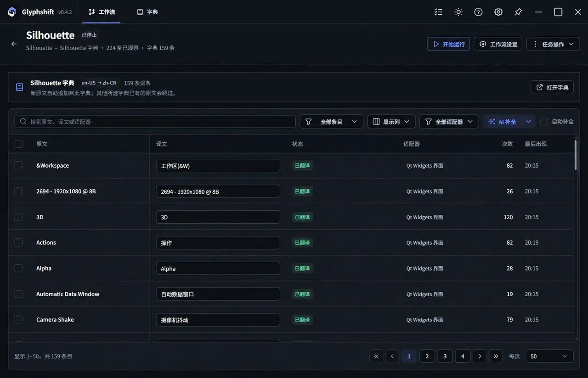Click the Glyphshift logo icon
The height and width of the screenshot is (378, 588).
(12, 12)
